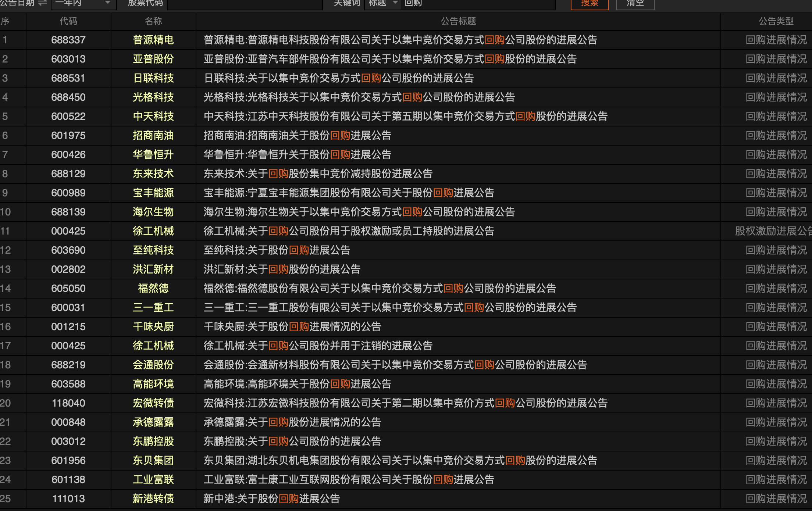Open the 普源精电 repurchase progress announcement

coord(400,40)
